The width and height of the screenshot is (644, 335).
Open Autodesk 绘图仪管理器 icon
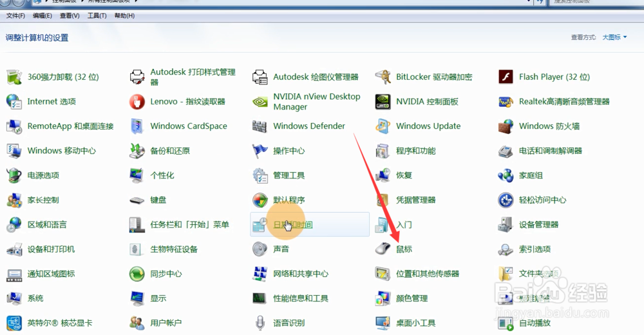coord(260,77)
